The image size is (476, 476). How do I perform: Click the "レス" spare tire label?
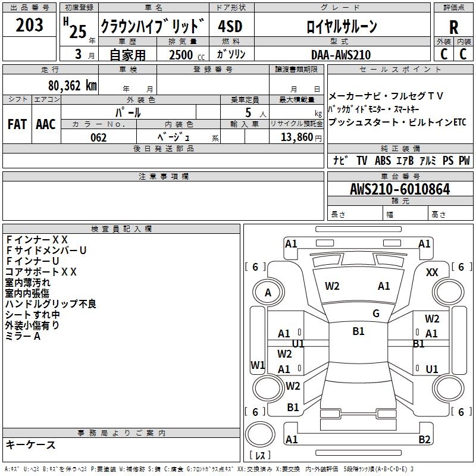(260, 455)
